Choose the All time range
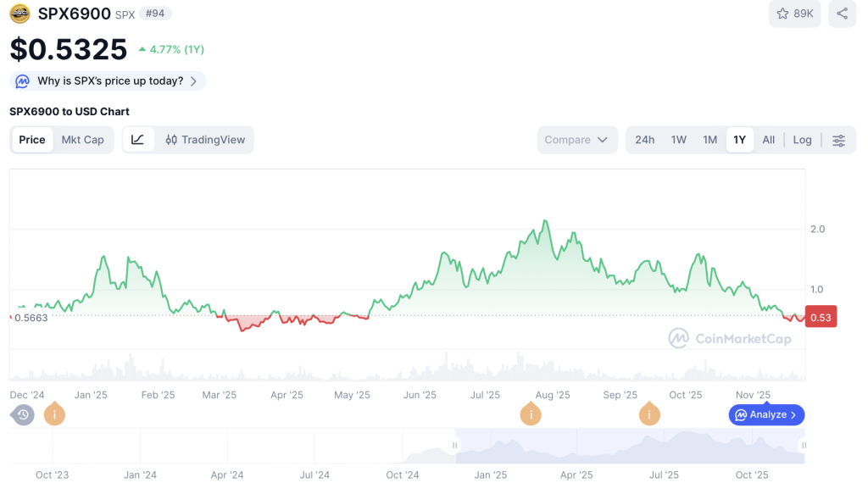Image resolution: width=868 pixels, height=494 pixels. pos(768,140)
